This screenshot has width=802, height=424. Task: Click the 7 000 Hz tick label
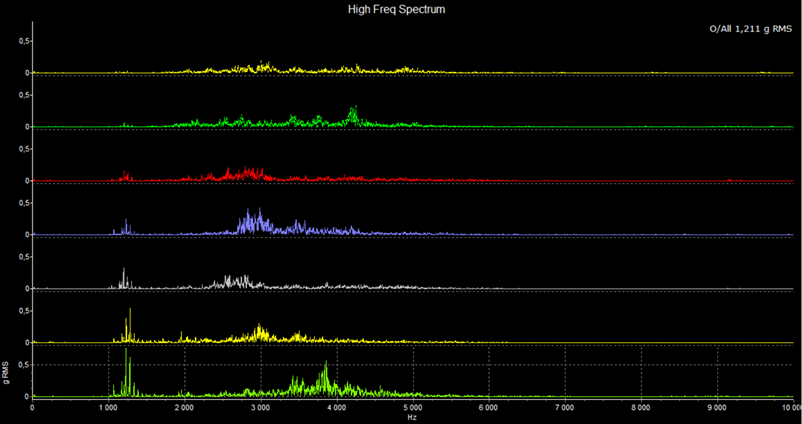564,408
